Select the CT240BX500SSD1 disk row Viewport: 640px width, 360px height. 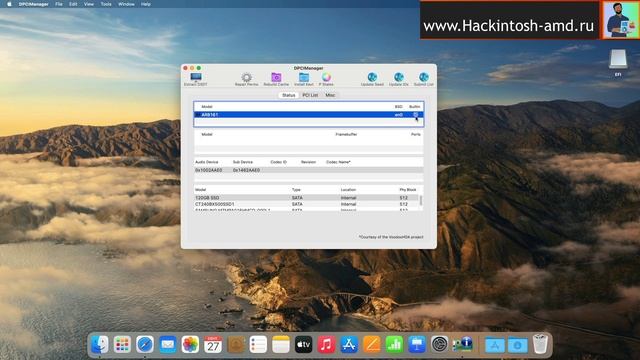pos(306,204)
